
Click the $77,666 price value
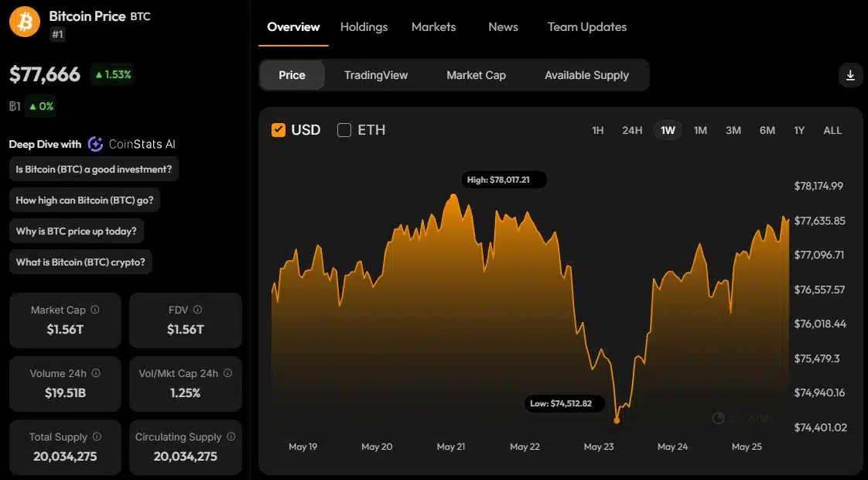(x=45, y=74)
